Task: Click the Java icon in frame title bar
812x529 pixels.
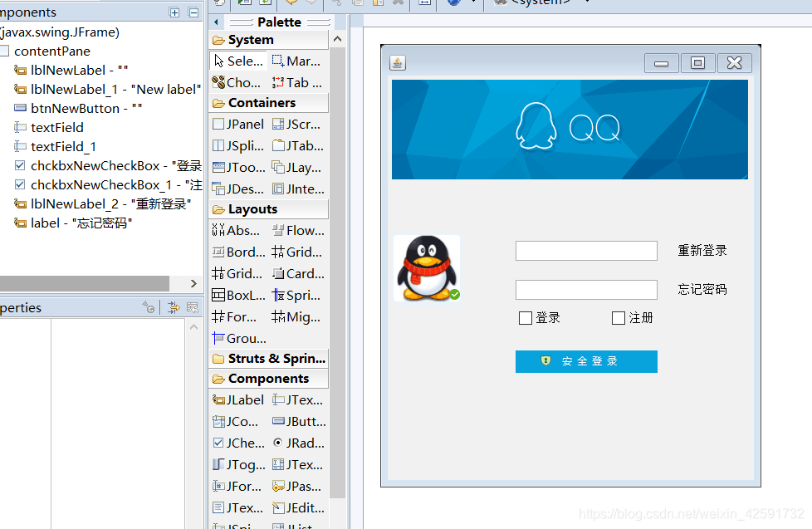Action: pos(397,62)
